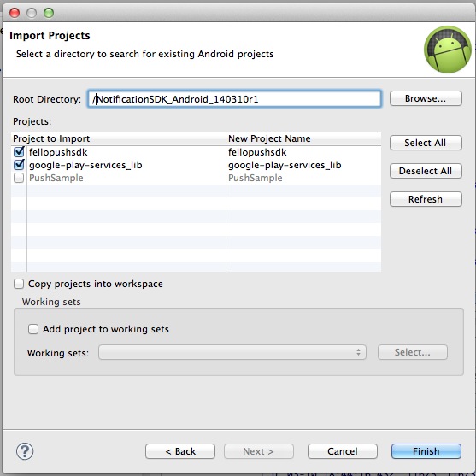Select fellopushsdk in Project to Import
Screen dimensions: 476x476
click(x=58, y=152)
